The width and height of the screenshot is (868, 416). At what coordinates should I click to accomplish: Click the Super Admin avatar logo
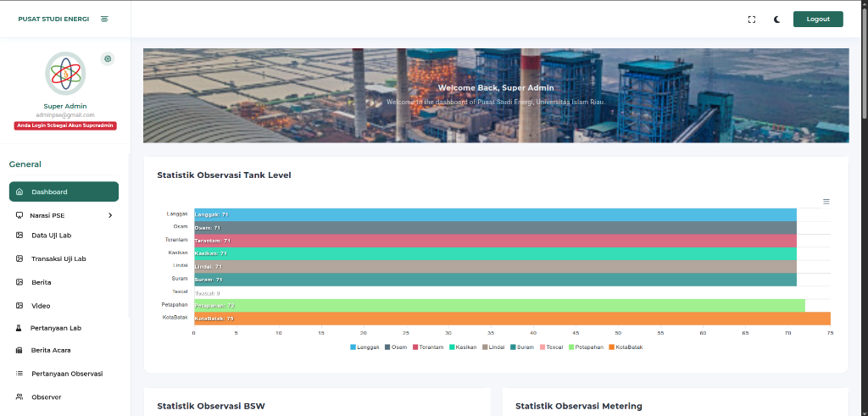tap(65, 74)
